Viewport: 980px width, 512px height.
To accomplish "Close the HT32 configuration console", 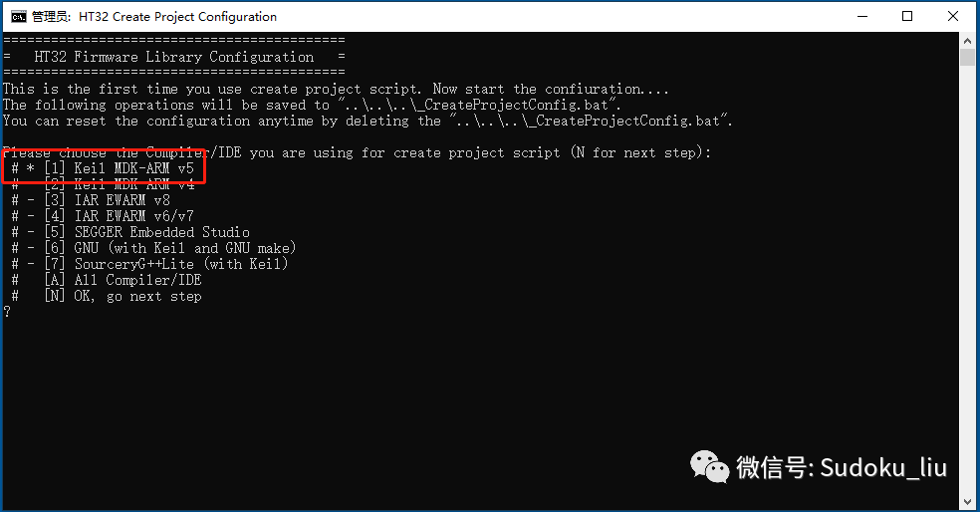I will pos(952,17).
